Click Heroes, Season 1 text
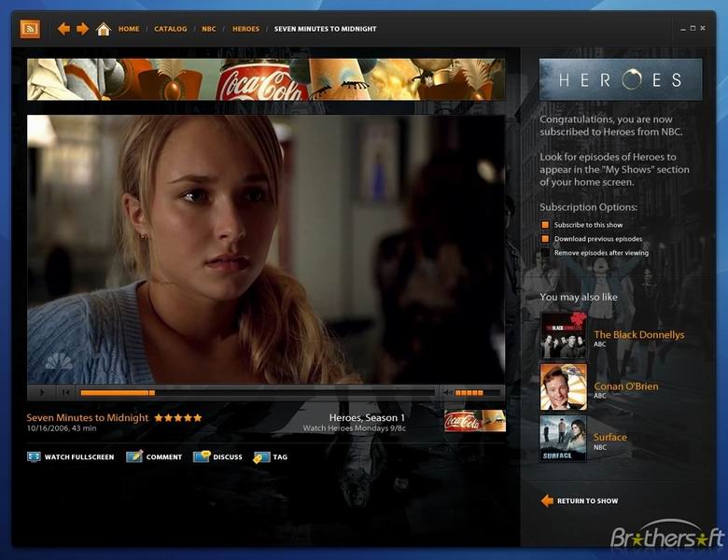The height and width of the screenshot is (560, 728). tap(367, 417)
